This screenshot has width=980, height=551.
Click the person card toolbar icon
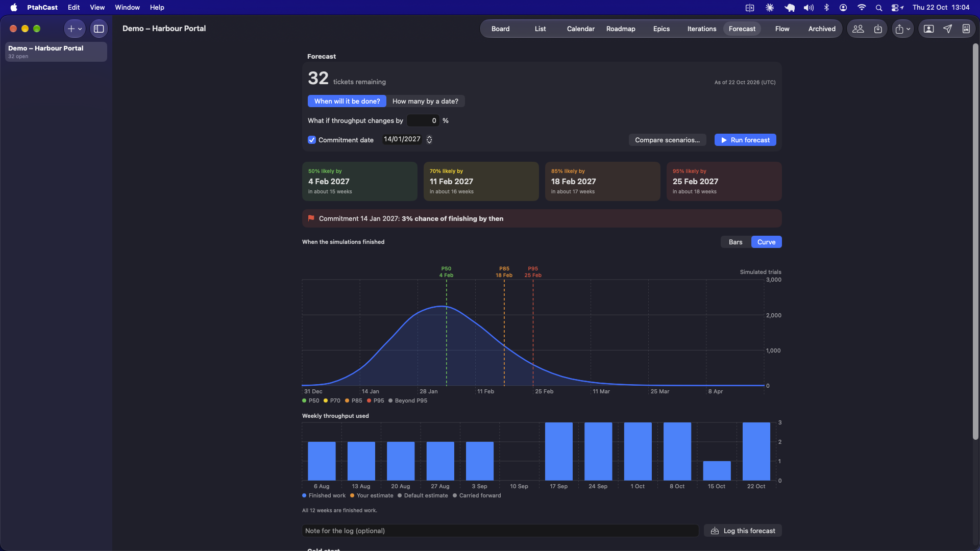coord(929,29)
